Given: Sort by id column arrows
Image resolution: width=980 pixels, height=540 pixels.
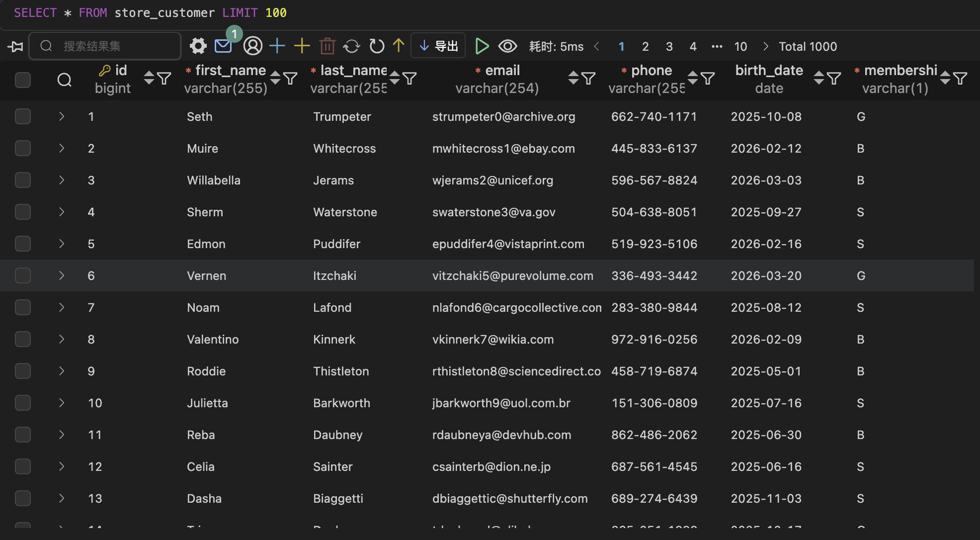Looking at the screenshot, I should pos(149,78).
